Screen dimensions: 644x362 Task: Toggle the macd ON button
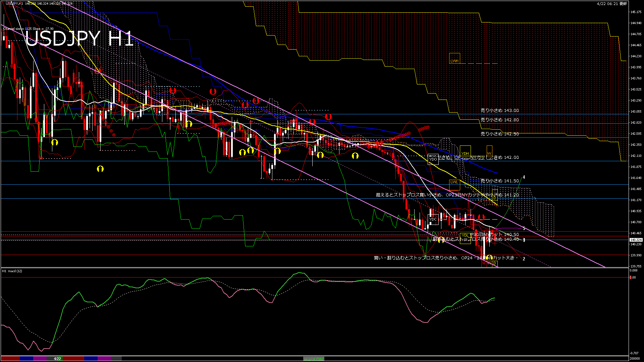[x=314, y=359]
